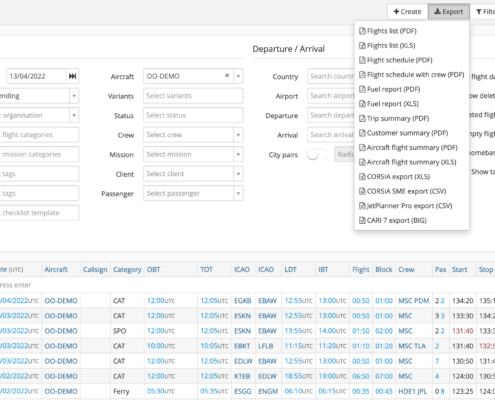Sort by LDT column header

(x=290, y=269)
